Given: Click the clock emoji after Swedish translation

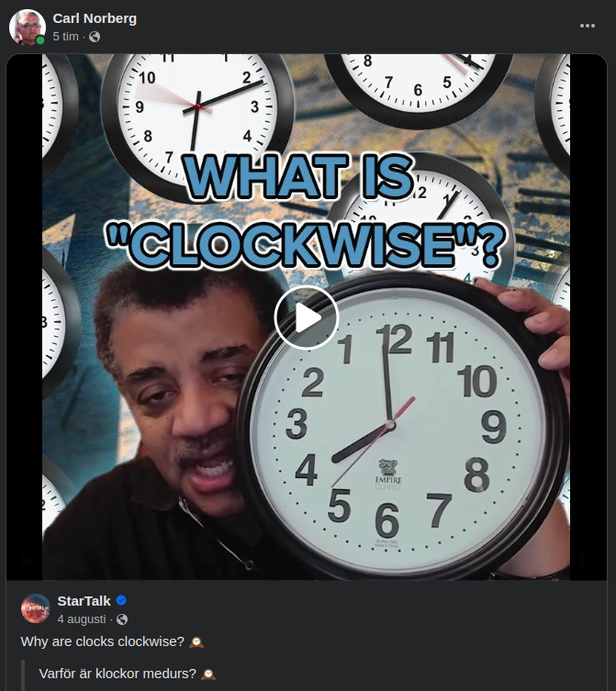Looking at the screenshot, I should point(208,674).
